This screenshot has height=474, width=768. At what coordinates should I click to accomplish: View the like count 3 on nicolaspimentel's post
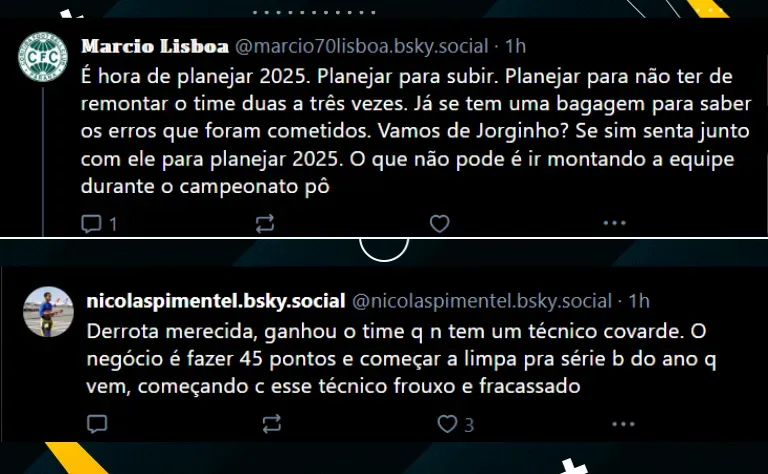[x=469, y=425]
